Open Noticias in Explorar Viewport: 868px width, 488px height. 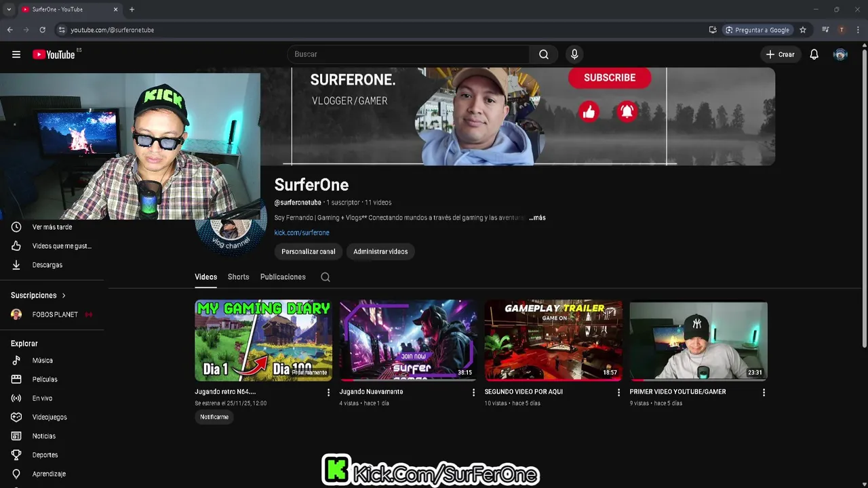pyautogui.click(x=52, y=436)
